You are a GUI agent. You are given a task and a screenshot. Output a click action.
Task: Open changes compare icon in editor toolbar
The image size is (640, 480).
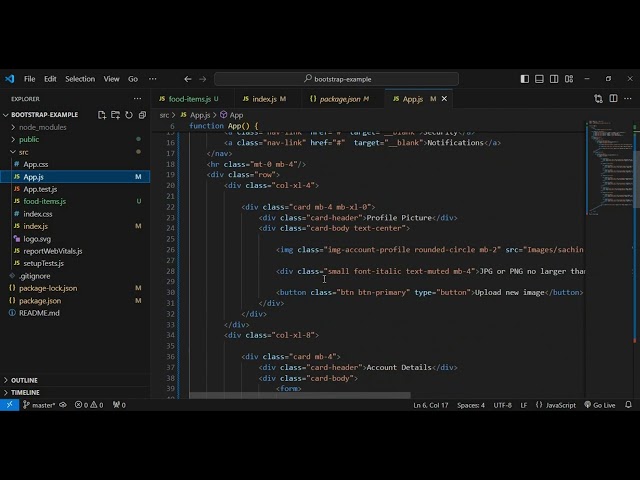tap(598, 99)
